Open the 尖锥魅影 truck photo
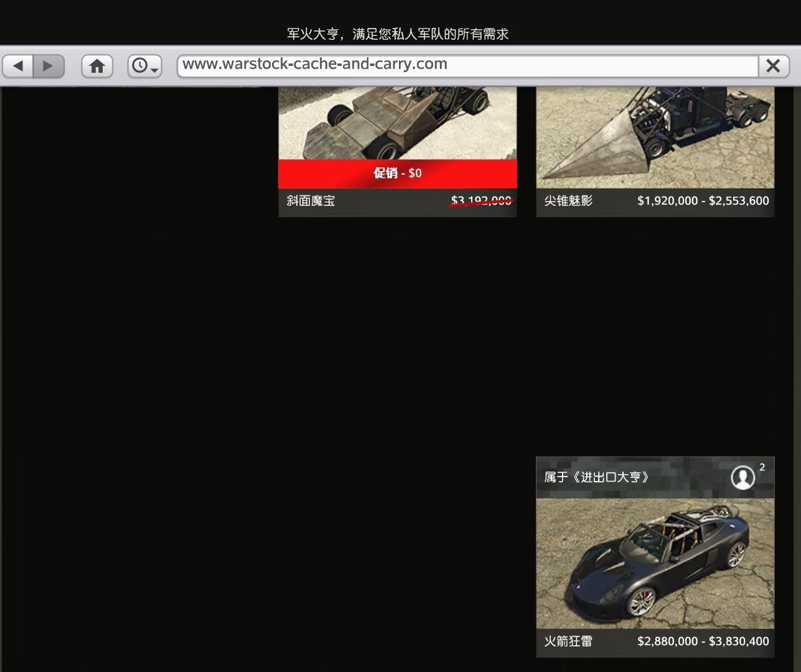 point(655,138)
